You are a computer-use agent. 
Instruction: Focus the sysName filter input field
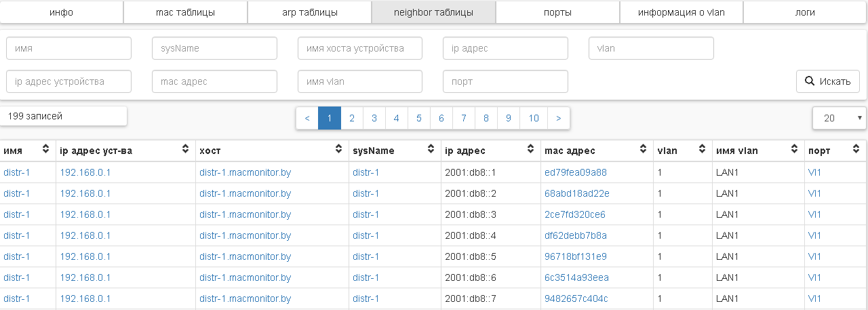click(x=214, y=48)
